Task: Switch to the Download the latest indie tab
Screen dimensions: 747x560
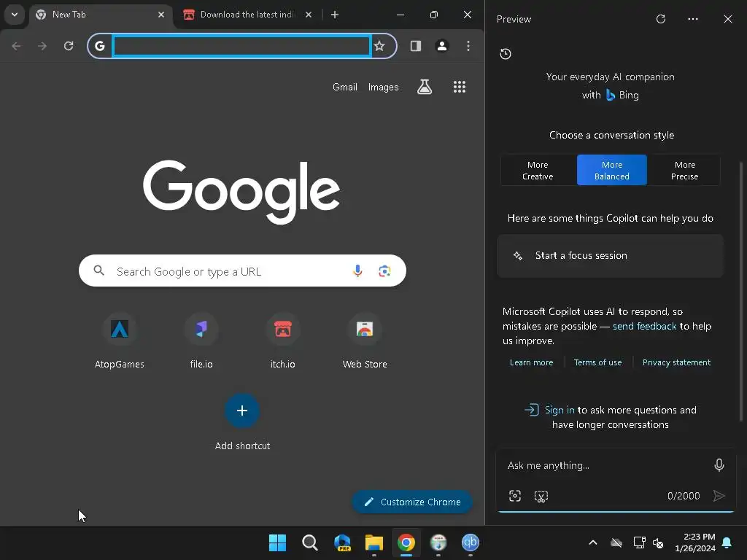Action: pos(247,15)
